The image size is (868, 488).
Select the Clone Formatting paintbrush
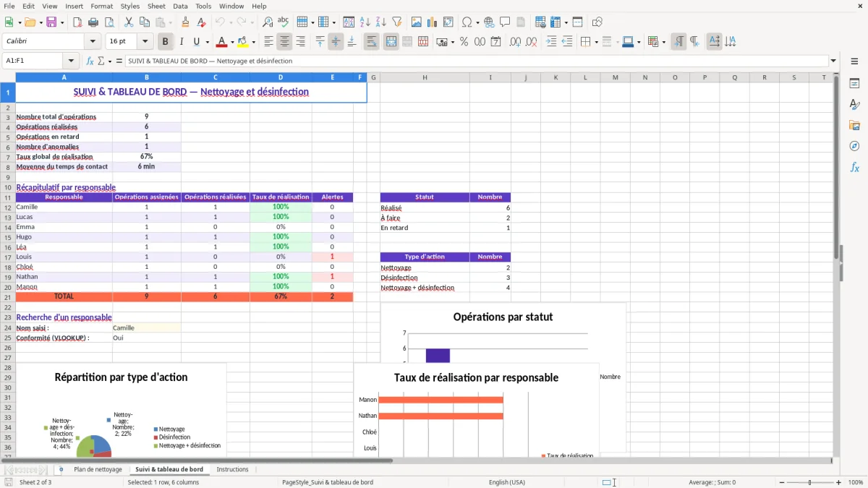[x=186, y=22]
